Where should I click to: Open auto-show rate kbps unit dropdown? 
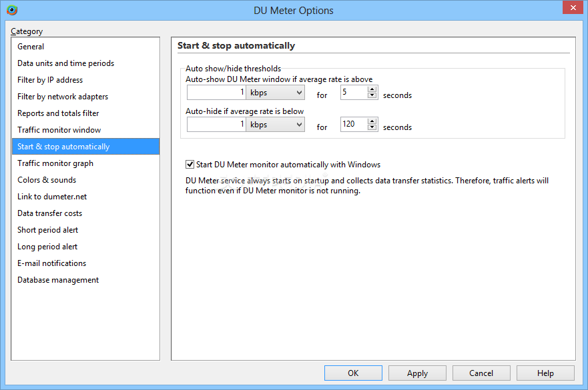(x=275, y=93)
